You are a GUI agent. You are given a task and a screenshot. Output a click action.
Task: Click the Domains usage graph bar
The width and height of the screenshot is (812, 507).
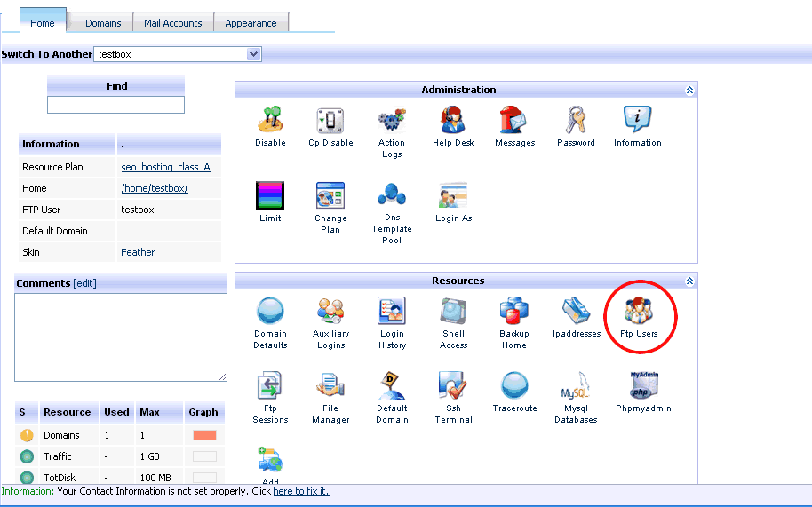[204, 435]
